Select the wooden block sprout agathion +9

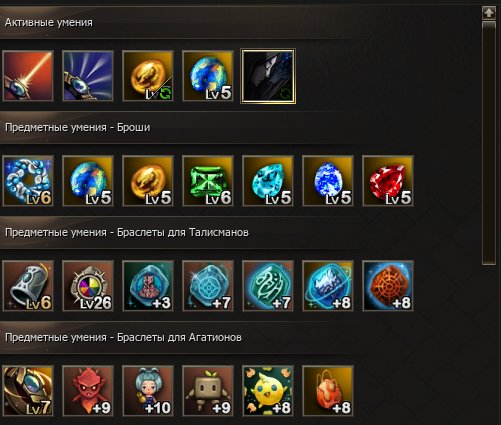point(208,391)
